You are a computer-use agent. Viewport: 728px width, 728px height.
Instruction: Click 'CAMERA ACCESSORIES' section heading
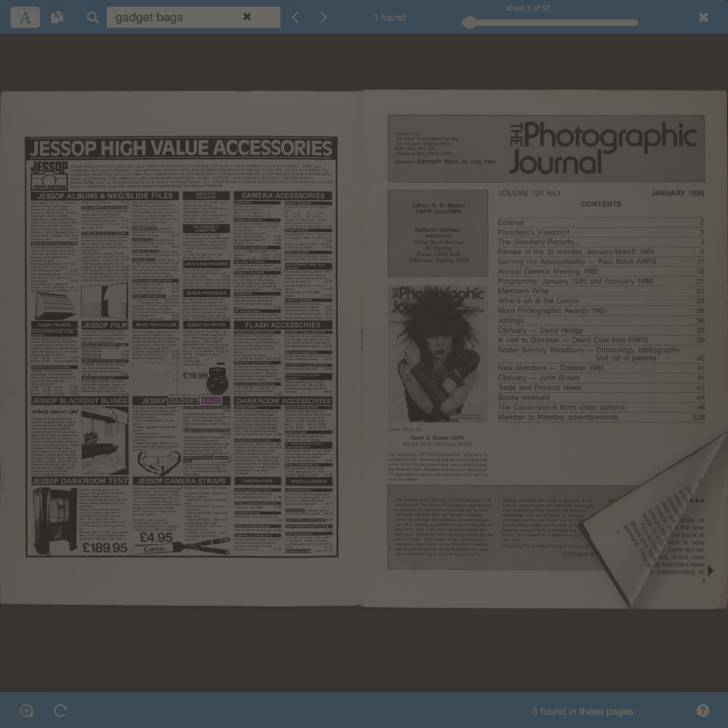pos(282,196)
